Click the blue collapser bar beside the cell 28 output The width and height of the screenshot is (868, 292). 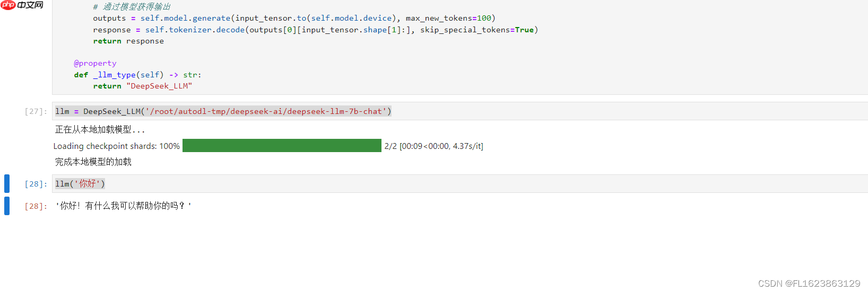click(x=7, y=206)
